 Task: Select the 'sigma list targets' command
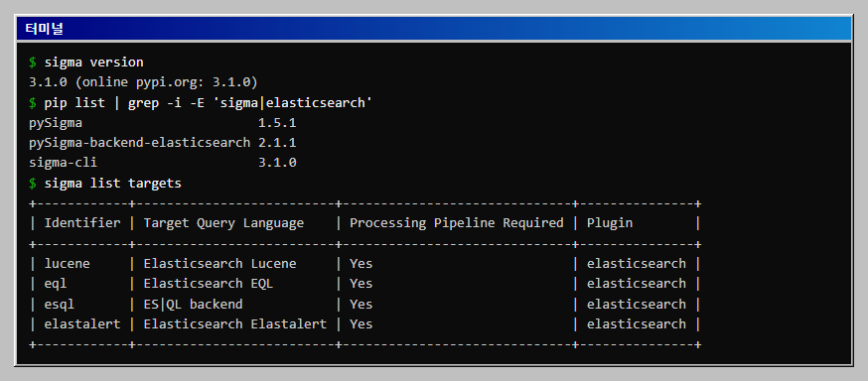pyautogui.click(x=112, y=183)
